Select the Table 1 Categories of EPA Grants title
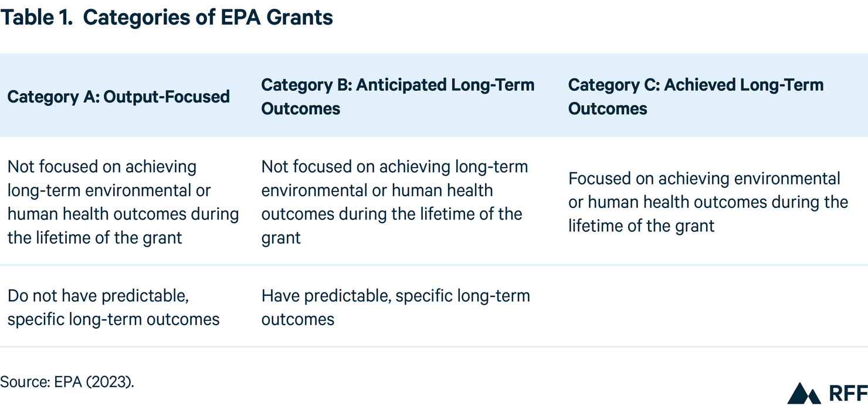This screenshot has height=406, width=868. [x=167, y=18]
